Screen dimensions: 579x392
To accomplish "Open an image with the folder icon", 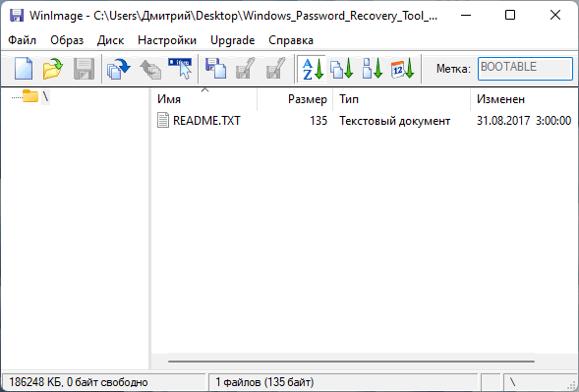I will point(53,69).
